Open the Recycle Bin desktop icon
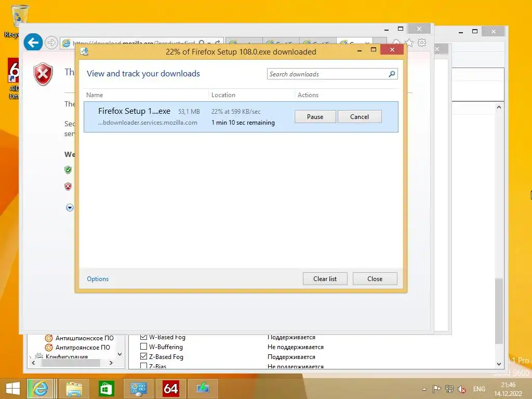The image size is (532, 399). pyautogui.click(x=19, y=17)
